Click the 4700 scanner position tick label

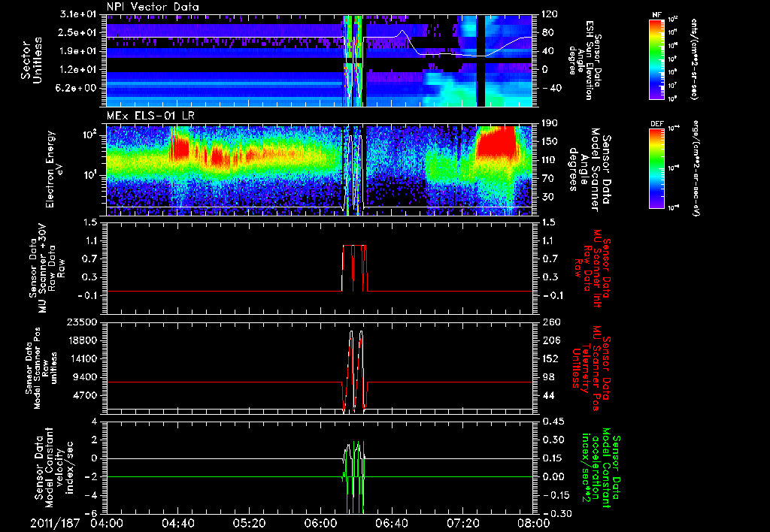point(84,395)
